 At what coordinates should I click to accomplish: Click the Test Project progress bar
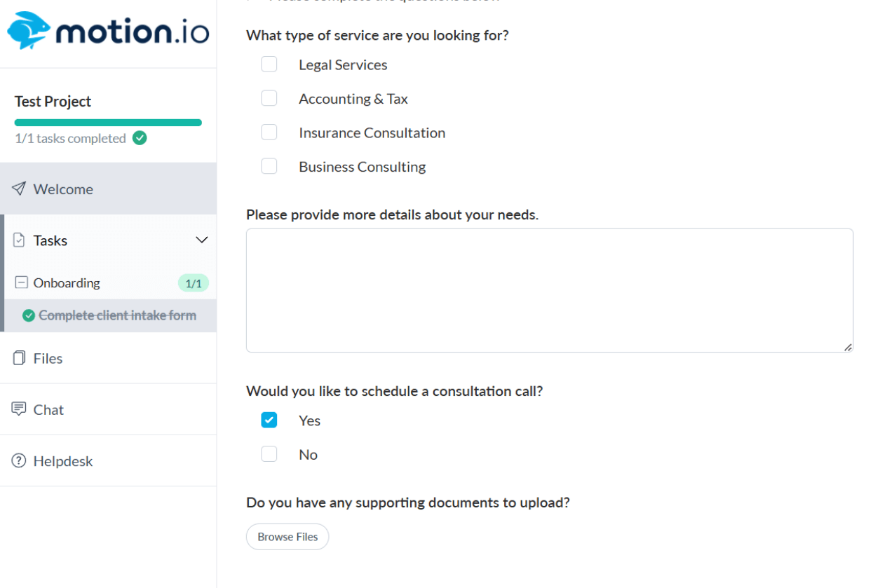pos(108,123)
